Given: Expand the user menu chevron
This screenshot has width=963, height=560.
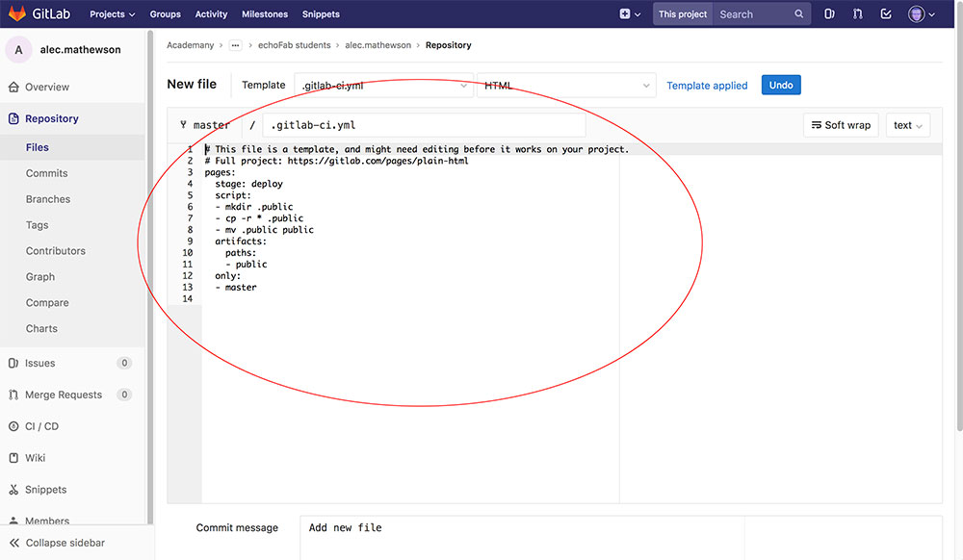Looking at the screenshot, I should tap(931, 14).
